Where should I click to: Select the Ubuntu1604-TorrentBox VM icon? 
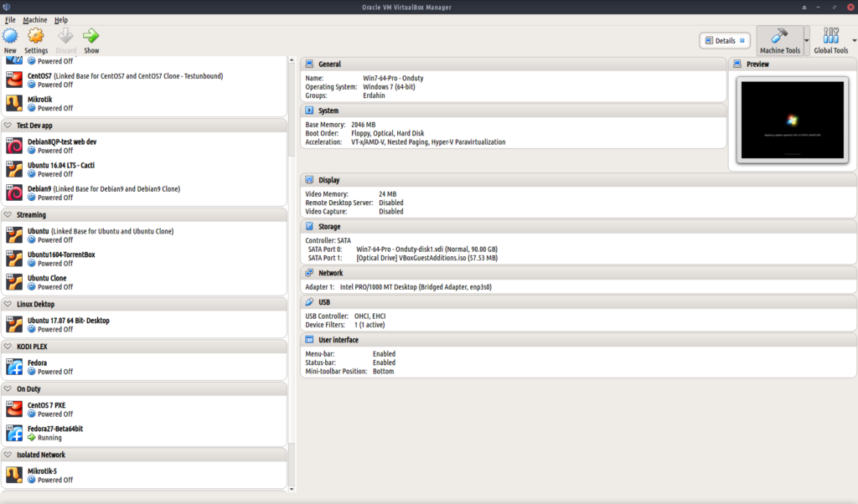(x=14, y=259)
